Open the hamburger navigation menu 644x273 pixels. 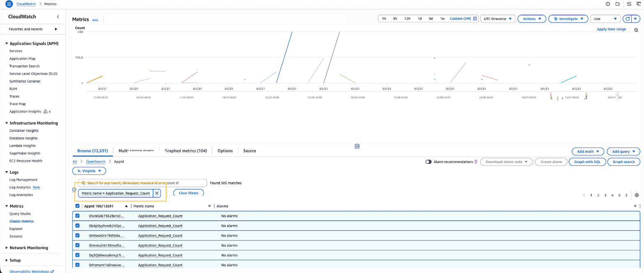coord(9,4)
